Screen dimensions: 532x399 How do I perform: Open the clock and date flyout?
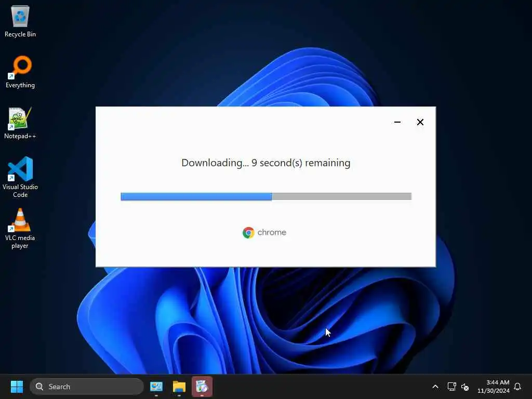click(x=494, y=387)
